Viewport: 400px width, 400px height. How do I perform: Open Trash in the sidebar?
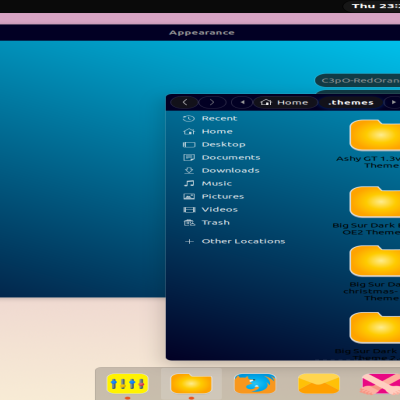216,222
